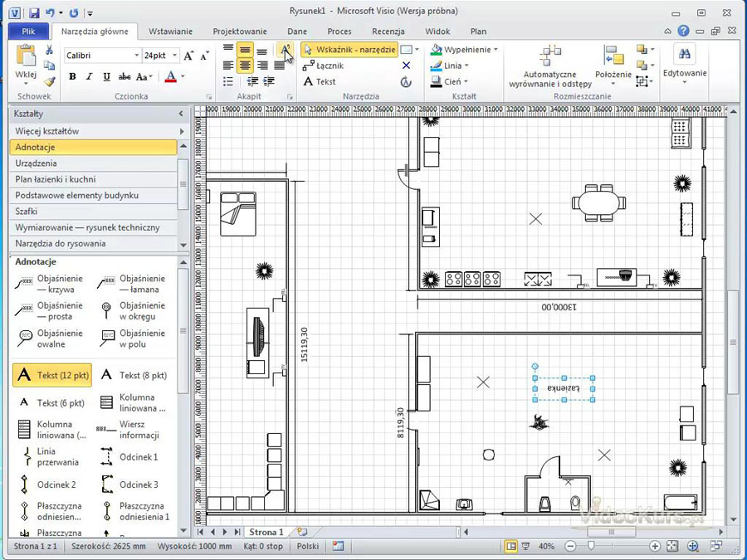The image size is (747, 560).
Task: Open the 24pkt font size dropdown
Action: pyautogui.click(x=174, y=56)
